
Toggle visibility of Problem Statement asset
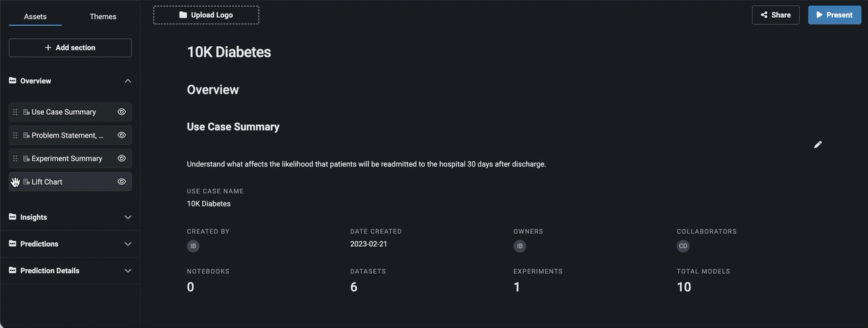(122, 135)
